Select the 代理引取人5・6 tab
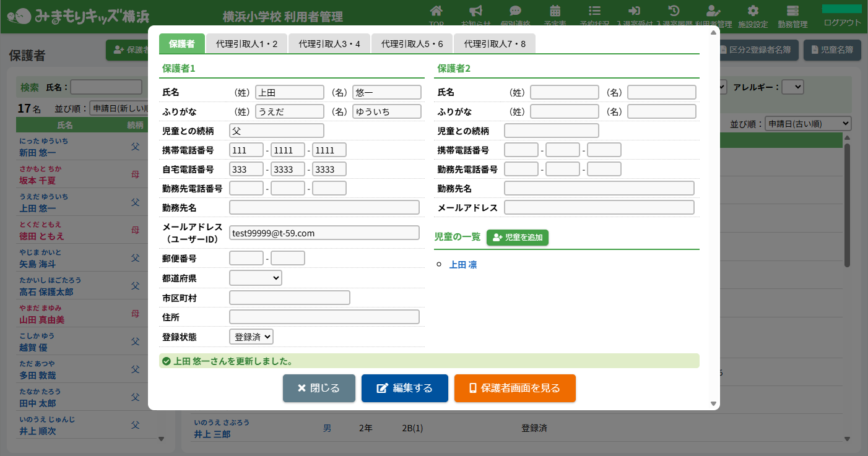 (412, 44)
